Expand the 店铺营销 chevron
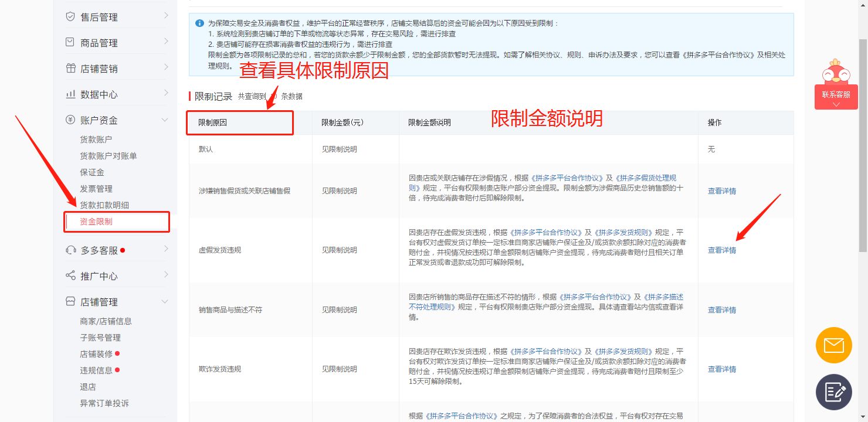This screenshot has height=422, width=868. pos(166,67)
